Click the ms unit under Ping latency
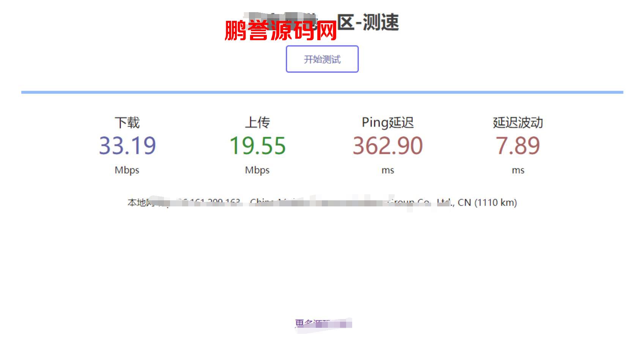 point(387,171)
